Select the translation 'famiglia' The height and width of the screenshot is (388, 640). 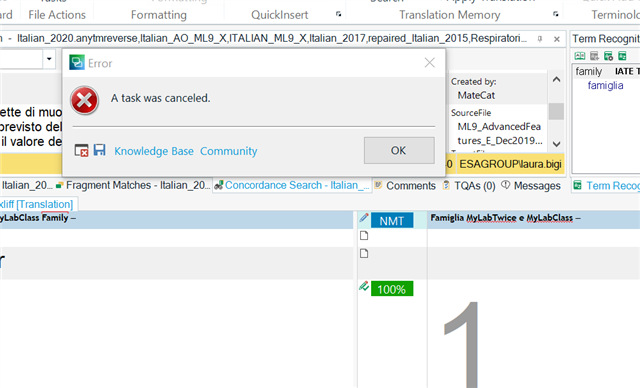[x=605, y=85]
